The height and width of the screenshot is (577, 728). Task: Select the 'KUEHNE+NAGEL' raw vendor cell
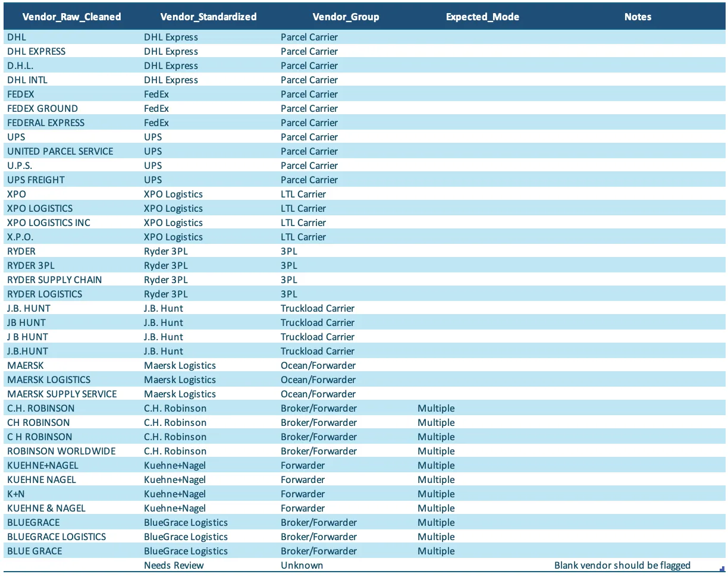[72, 465]
